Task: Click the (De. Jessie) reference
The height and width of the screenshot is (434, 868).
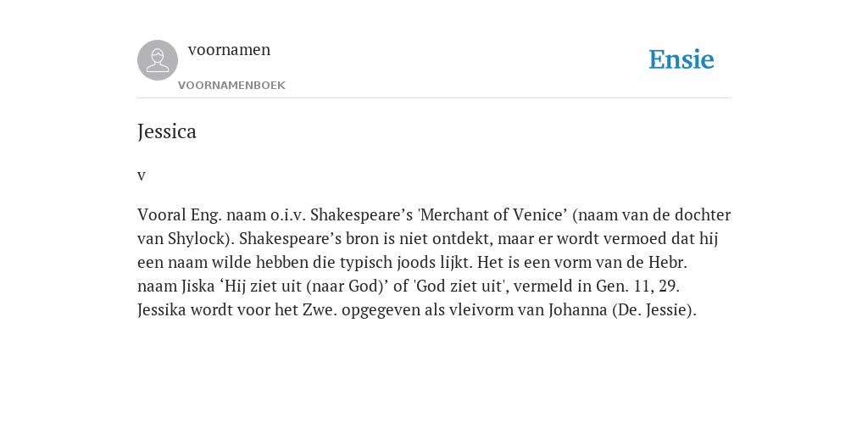Action: [x=654, y=310]
